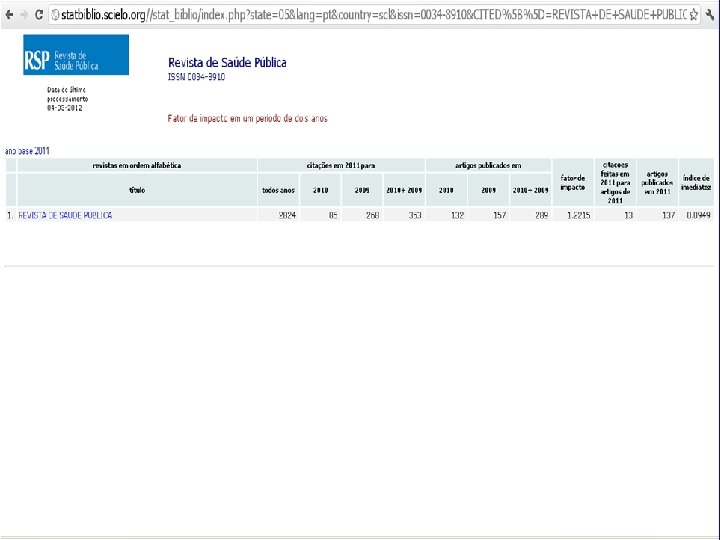Click the RSP Revista de Saúde Pública logo
This screenshot has width=720, height=540.
click(x=76, y=55)
